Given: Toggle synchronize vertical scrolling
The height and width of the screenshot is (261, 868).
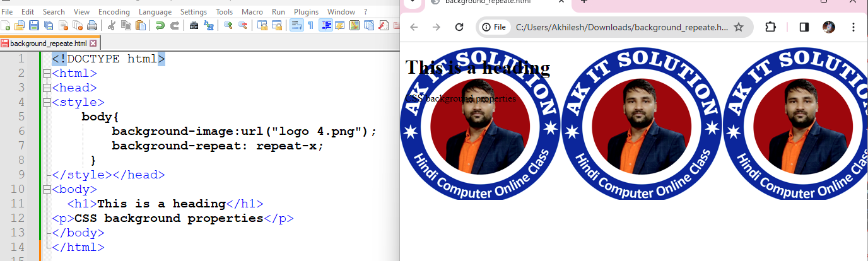Looking at the screenshot, I should [x=262, y=25].
